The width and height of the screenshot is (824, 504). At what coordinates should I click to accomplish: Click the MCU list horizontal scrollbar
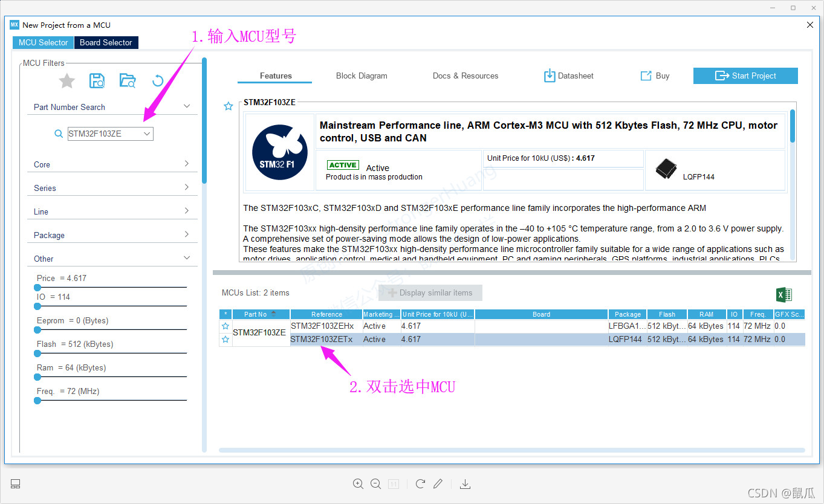click(511, 450)
